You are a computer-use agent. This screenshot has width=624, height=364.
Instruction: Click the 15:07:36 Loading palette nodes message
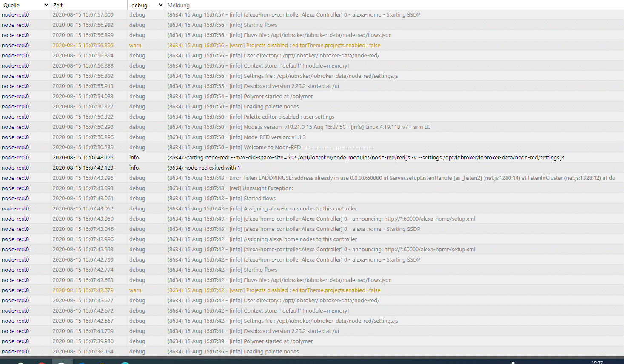tap(233, 352)
